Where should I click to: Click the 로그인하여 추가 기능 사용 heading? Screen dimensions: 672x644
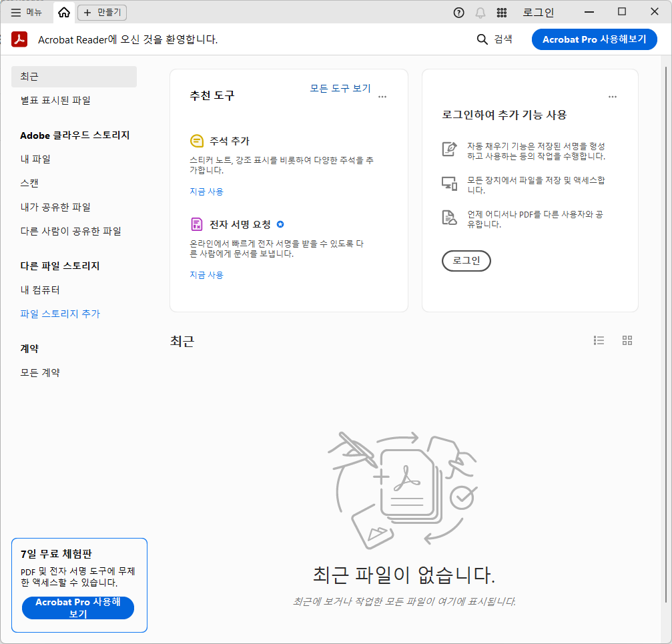[505, 115]
